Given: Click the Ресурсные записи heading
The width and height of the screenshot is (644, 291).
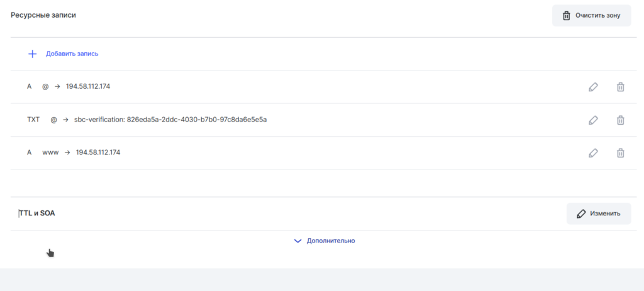Looking at the screenshot, I should (43, 14).
